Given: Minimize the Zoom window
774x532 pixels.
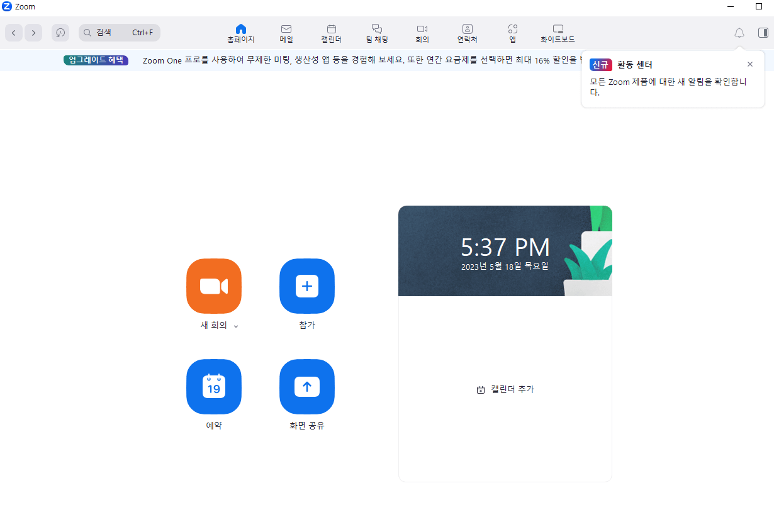Looking at the screenshot, I should coord(731,6).
